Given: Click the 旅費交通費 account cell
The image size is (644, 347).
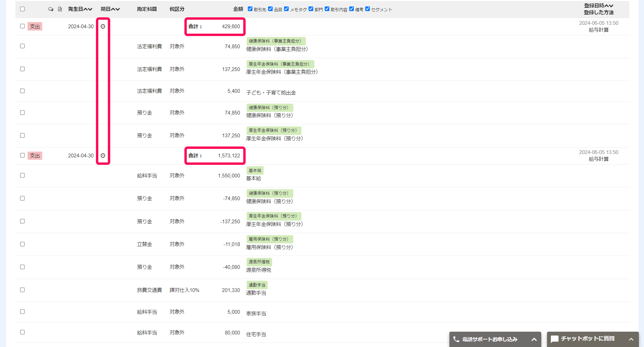Looking at the screenshot, I should tap(149, 290).
